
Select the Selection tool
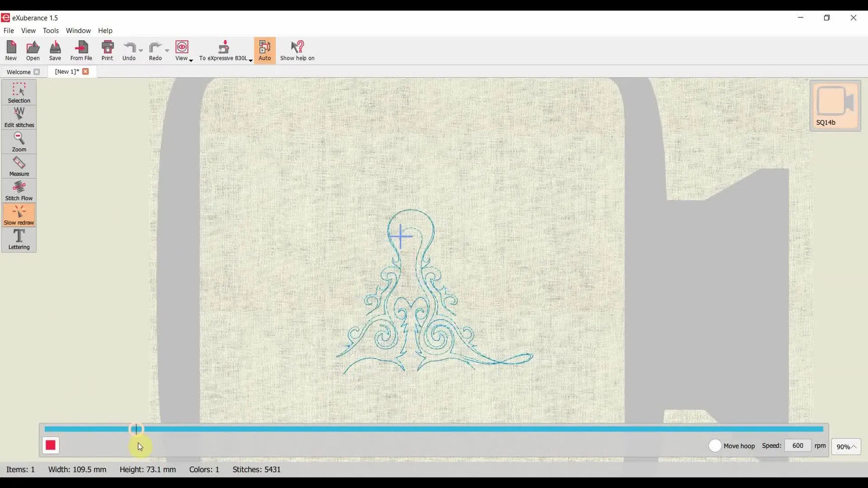(x=19, y=92)
